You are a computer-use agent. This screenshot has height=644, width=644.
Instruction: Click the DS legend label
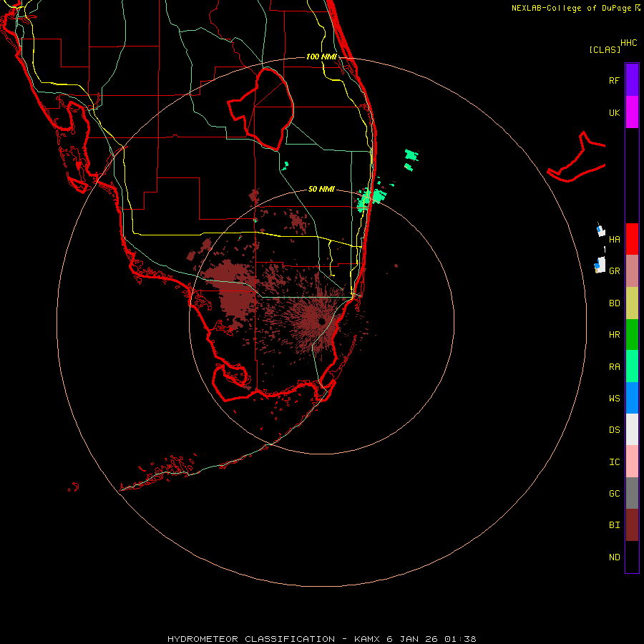614,430
